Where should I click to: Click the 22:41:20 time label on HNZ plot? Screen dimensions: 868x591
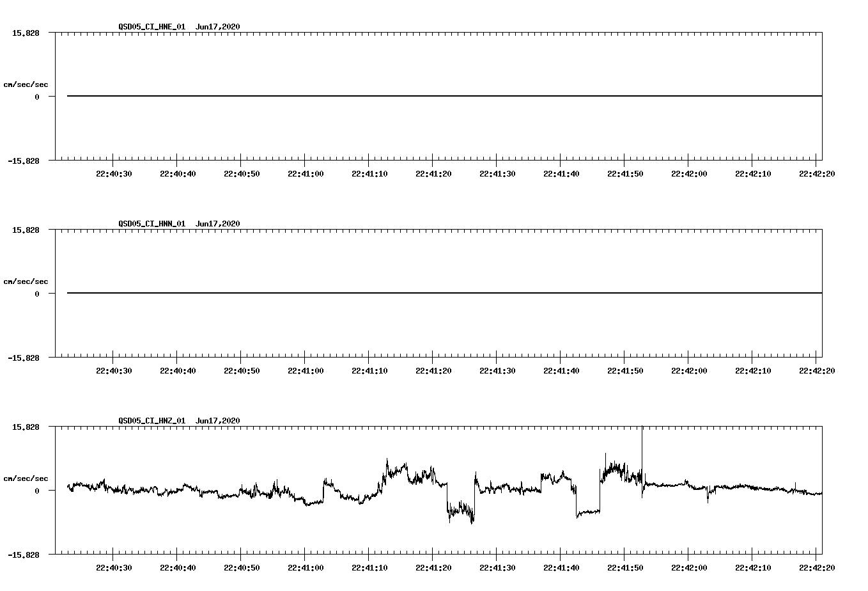point(433,568)
